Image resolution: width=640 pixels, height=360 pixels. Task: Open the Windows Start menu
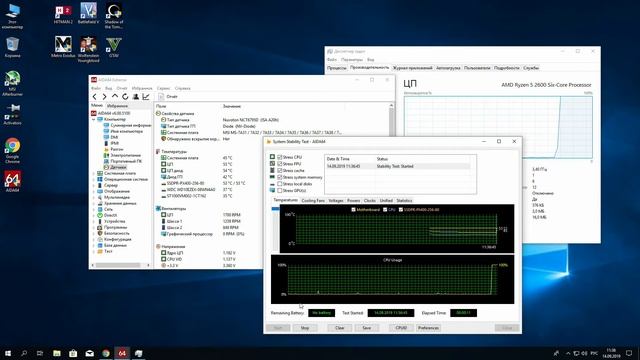(8, 353)
